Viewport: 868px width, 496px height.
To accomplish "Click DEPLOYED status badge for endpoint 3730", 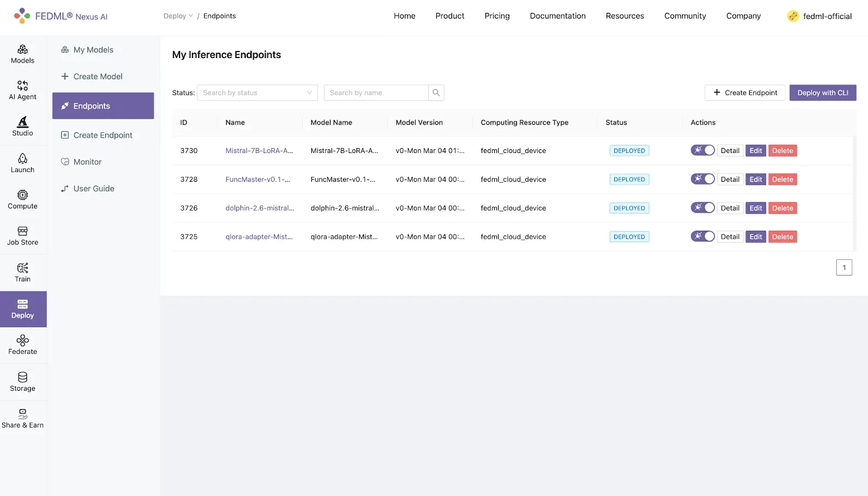I will coord(629,151).
